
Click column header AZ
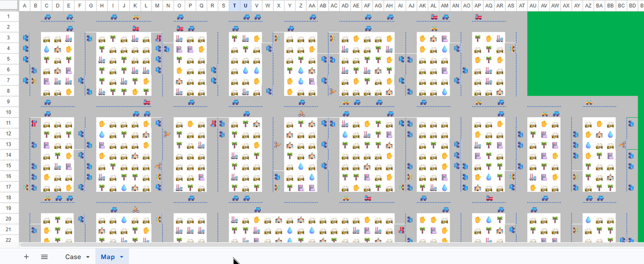(589, 5)
